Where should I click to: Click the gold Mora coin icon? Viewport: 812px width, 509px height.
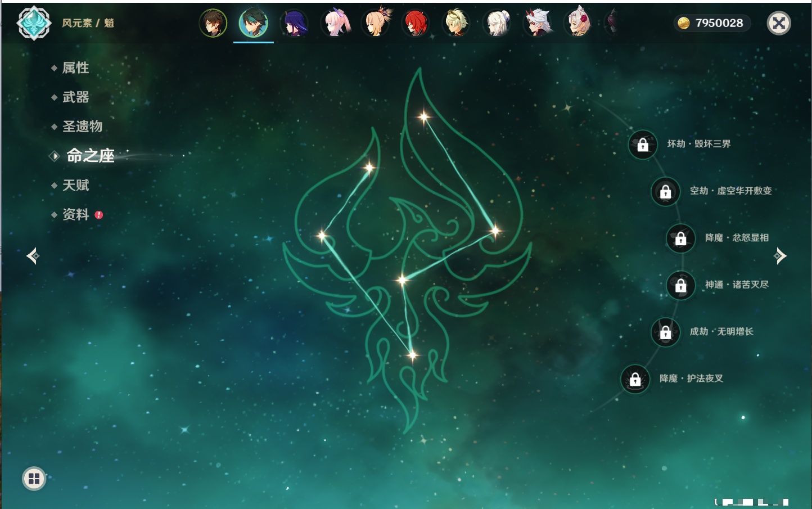[683, 23]
